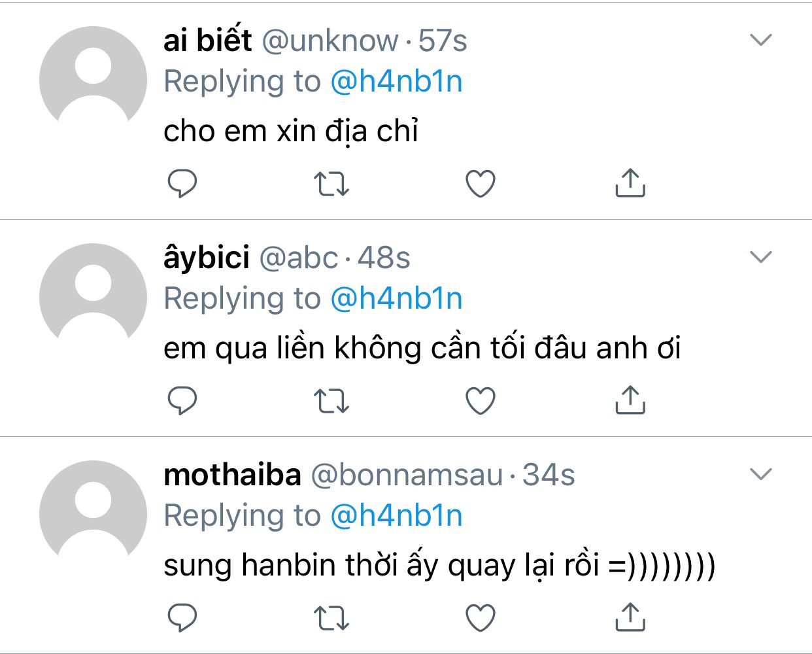Image resolution: width=812 pixels, height=654 pixels.
Task: Retweet the tweet by @unknow
Action: (x=331, y=184)
